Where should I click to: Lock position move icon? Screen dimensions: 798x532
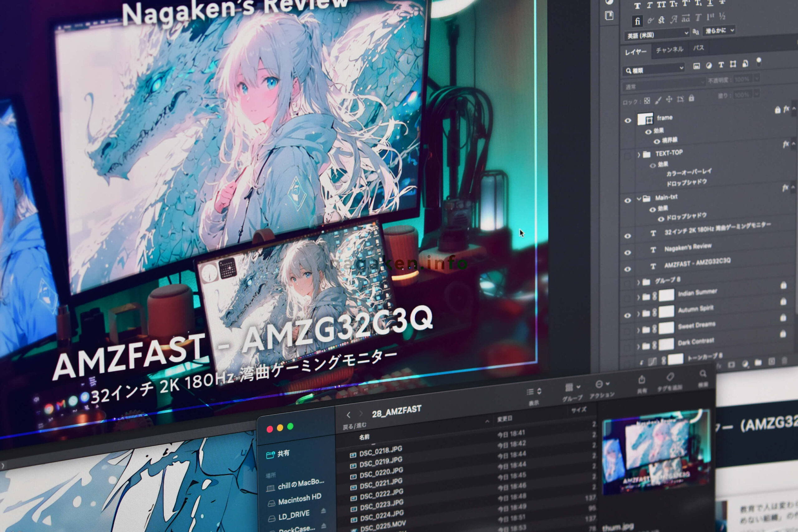click(669, 99)
